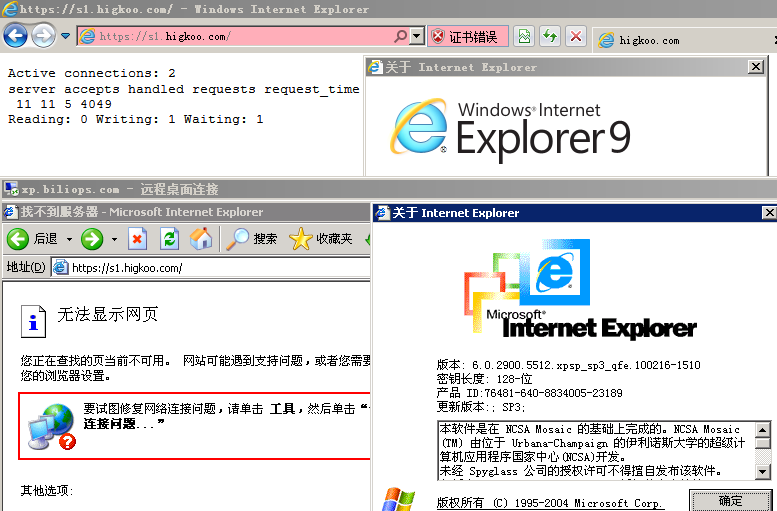The width and height of the screenshot is (777, 511).
Task: Open 收藏夹 favorites in IE6 toolbar
Action: pyautogui.click(x=321, y=239)
